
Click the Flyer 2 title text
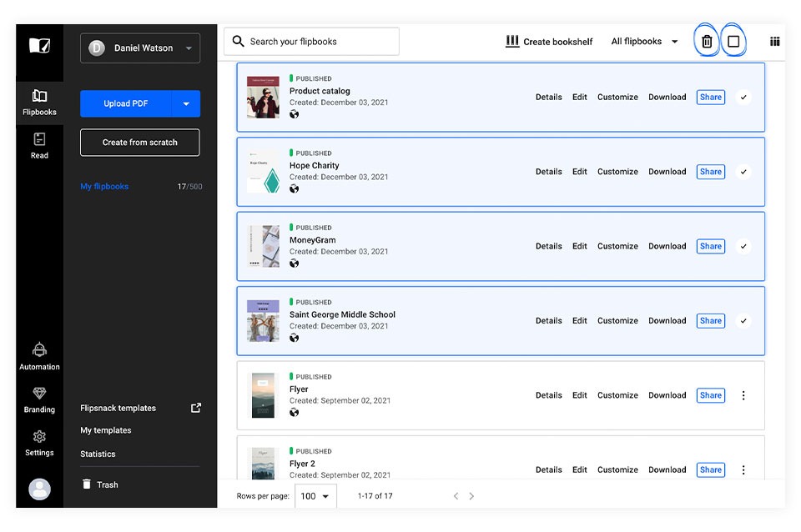pos(302,464)
